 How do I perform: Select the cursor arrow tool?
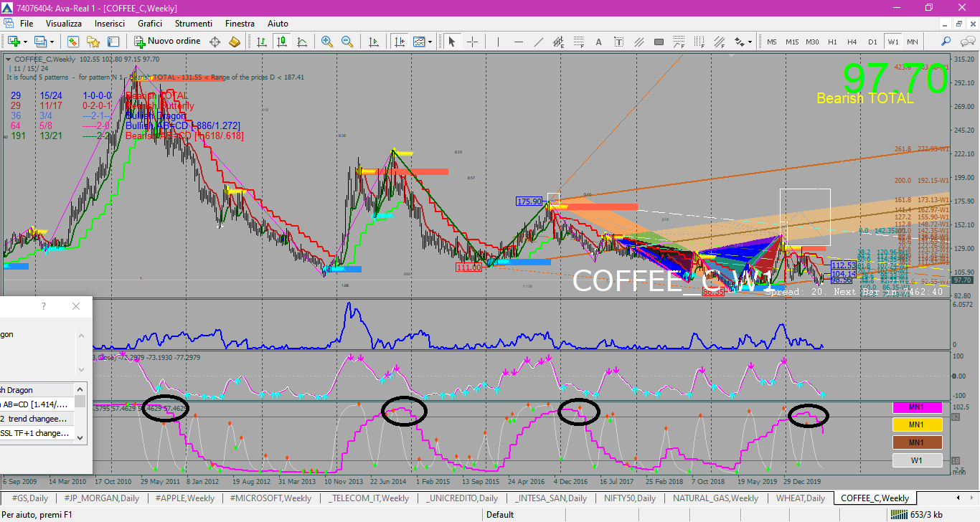tap(452, 42)
